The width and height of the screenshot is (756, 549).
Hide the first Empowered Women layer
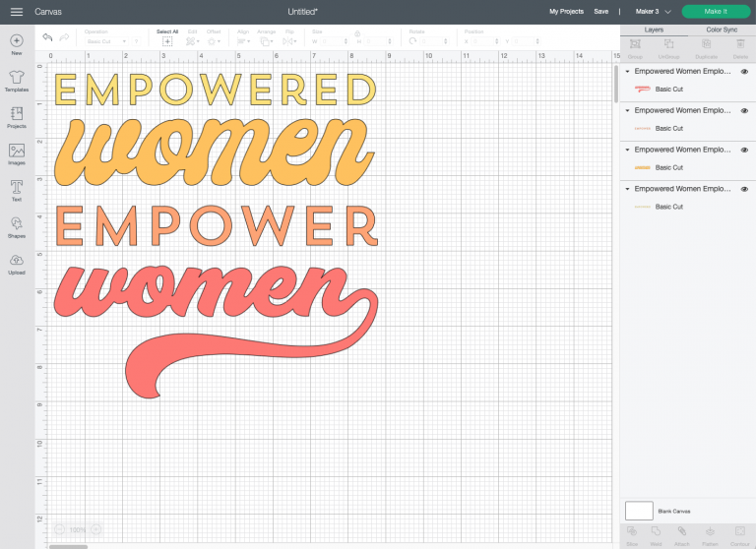point(743,72)
